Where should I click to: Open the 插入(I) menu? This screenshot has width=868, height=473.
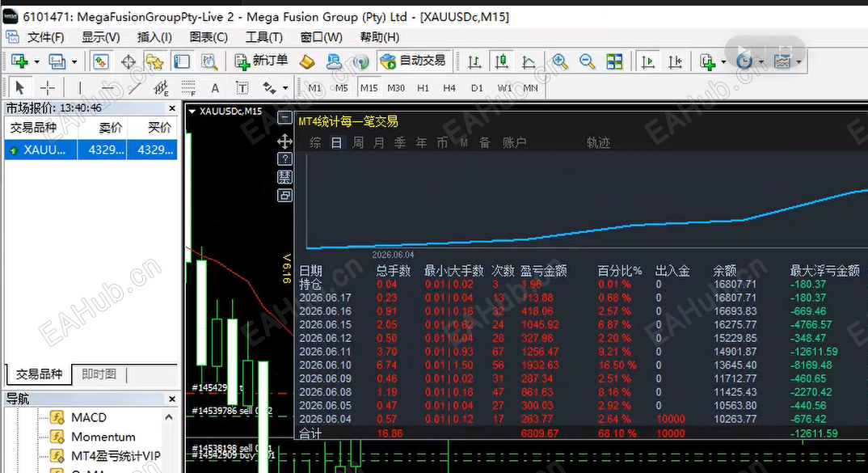click(154, 37)
